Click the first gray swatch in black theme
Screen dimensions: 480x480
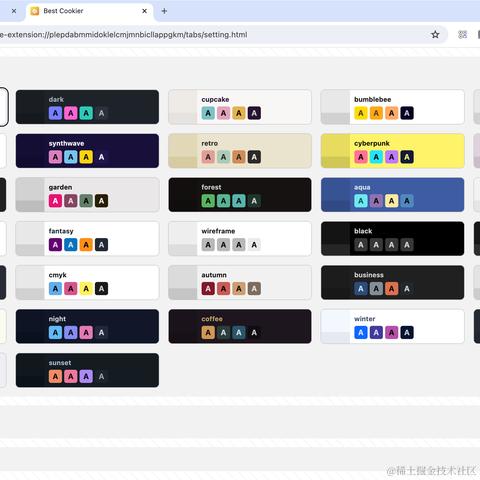(361, 245)
